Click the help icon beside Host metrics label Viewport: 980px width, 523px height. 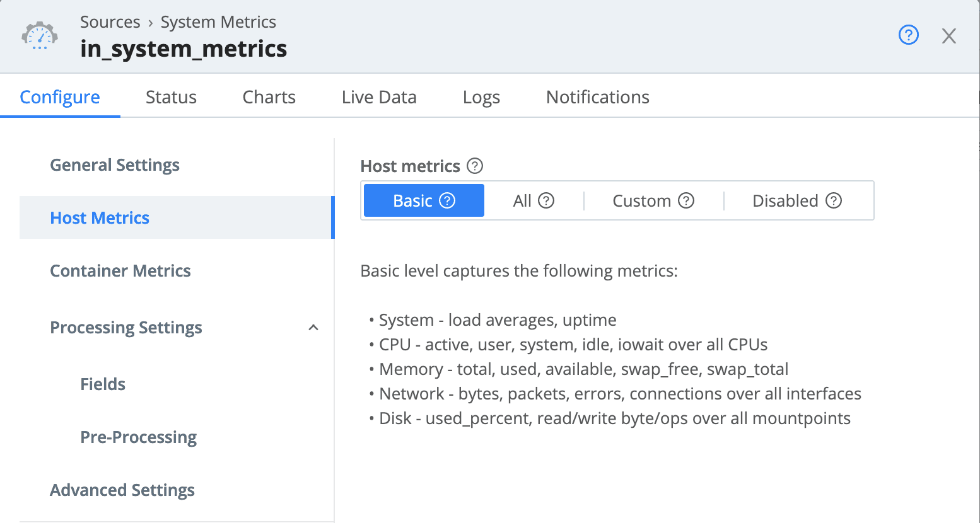(x=475, y=166)
